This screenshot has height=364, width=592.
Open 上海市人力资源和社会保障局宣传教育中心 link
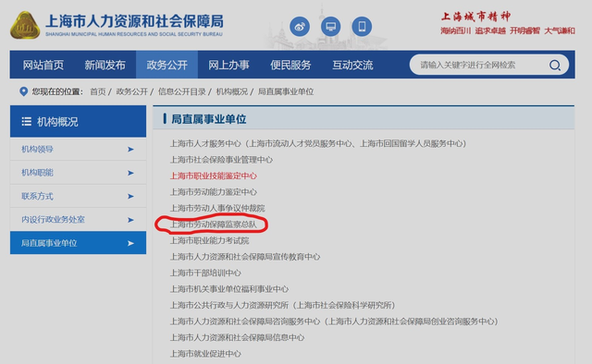[245, 257]
